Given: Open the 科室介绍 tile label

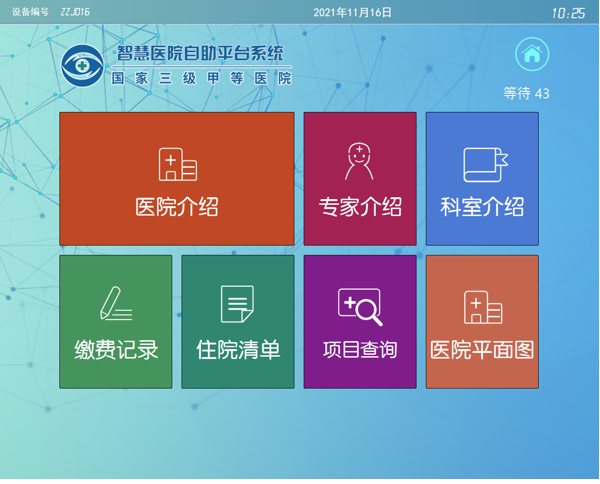Looking at the screenshot, I should click(x=482, y=207).
